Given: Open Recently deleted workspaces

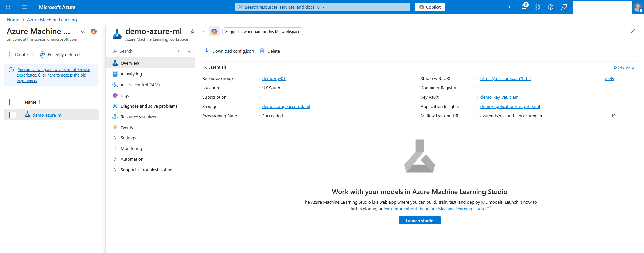Looking at the screenshot, I should (x=60, y=54).
